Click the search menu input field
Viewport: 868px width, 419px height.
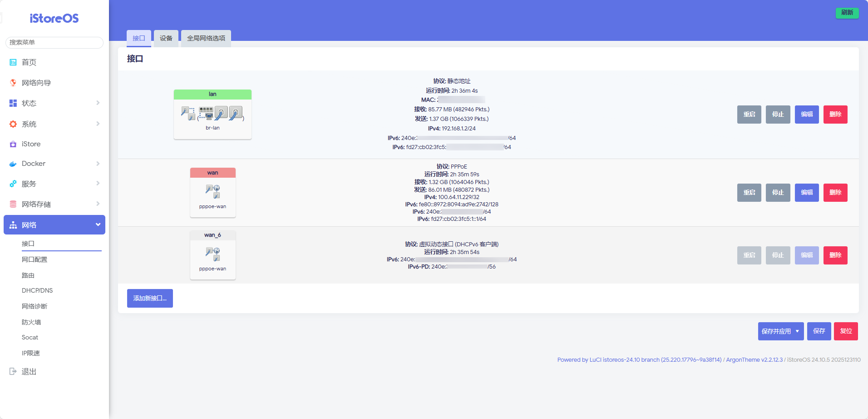coord(54,42)
